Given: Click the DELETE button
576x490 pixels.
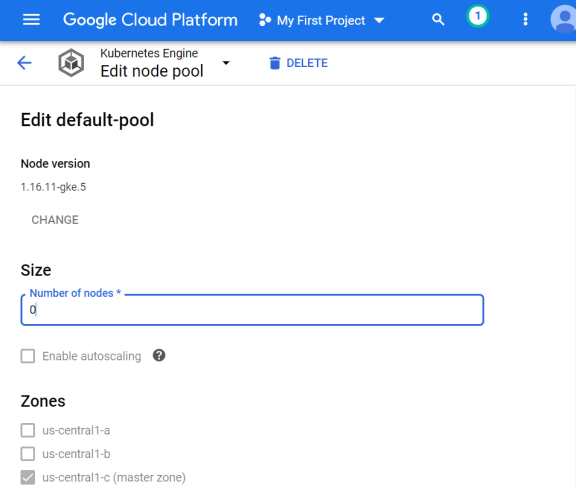Looking at the screenshot, I should coord(298,63).
